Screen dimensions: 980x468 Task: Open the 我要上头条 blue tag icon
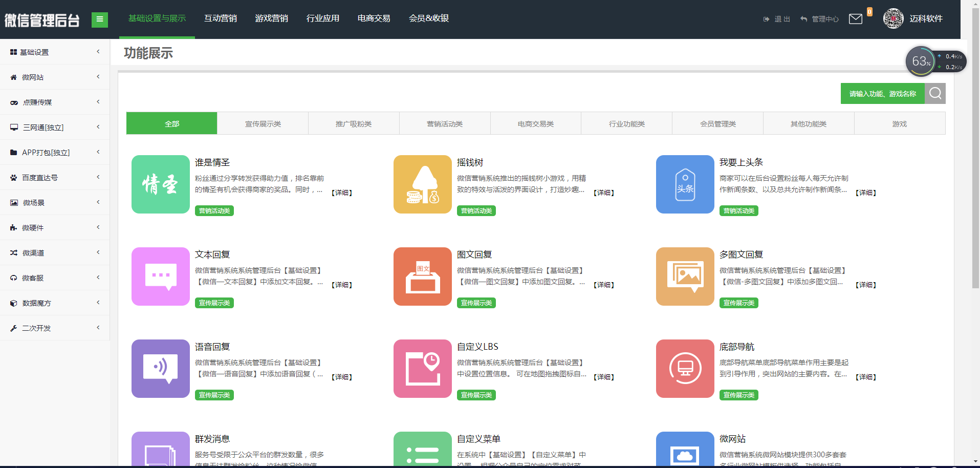685,184
